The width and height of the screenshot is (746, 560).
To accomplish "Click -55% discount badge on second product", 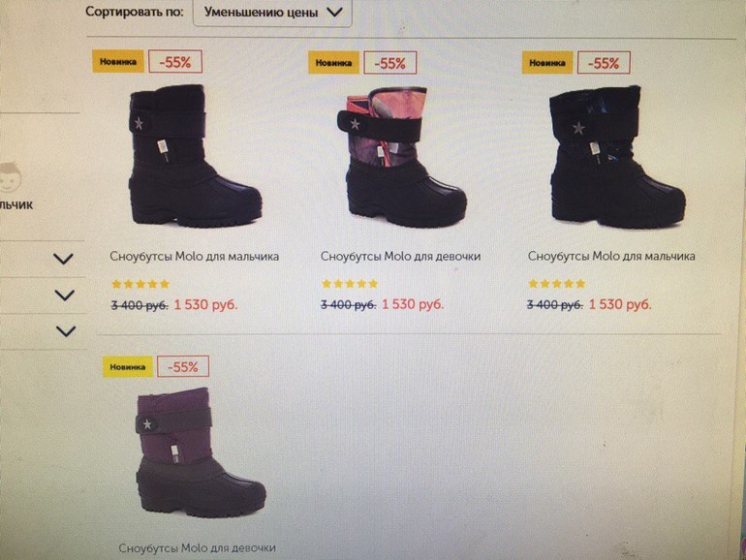I will tap(390, 63).
